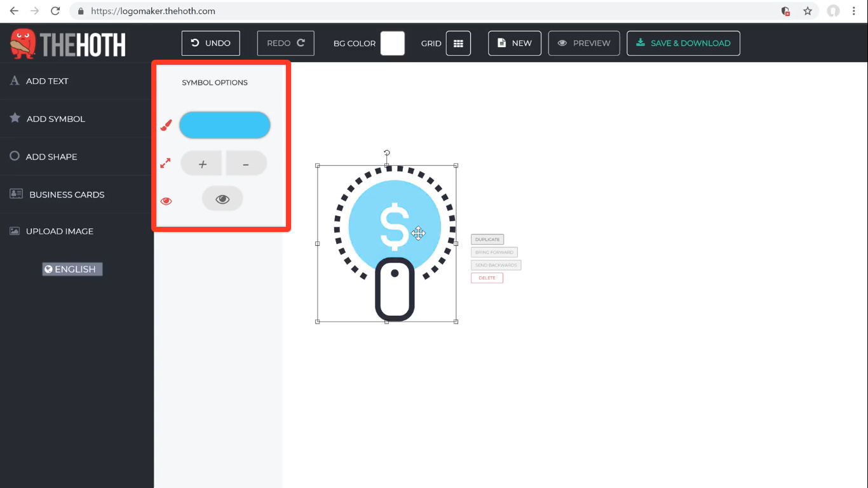The height and width of the screenshot is (488, 868).
Task: Click Send Backwards button
Action: 496,265
